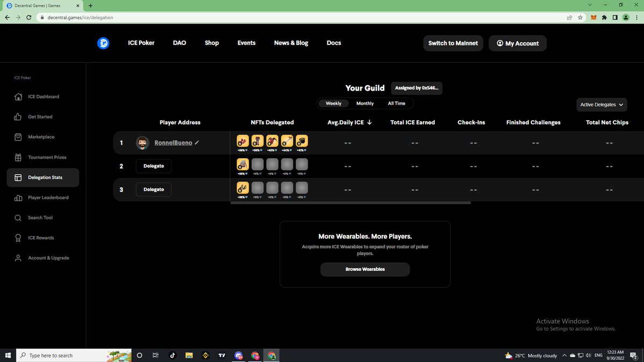
Task: Click Total ICE Earned column header
Action: tap(413, 122)
